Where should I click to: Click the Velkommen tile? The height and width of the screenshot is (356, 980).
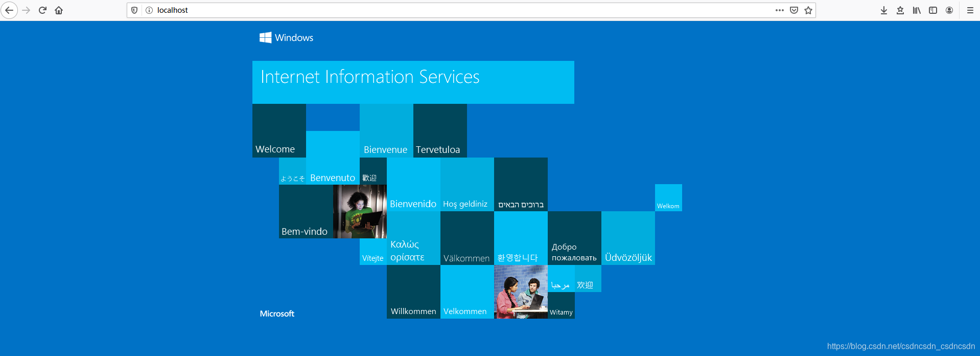(467, 292)
